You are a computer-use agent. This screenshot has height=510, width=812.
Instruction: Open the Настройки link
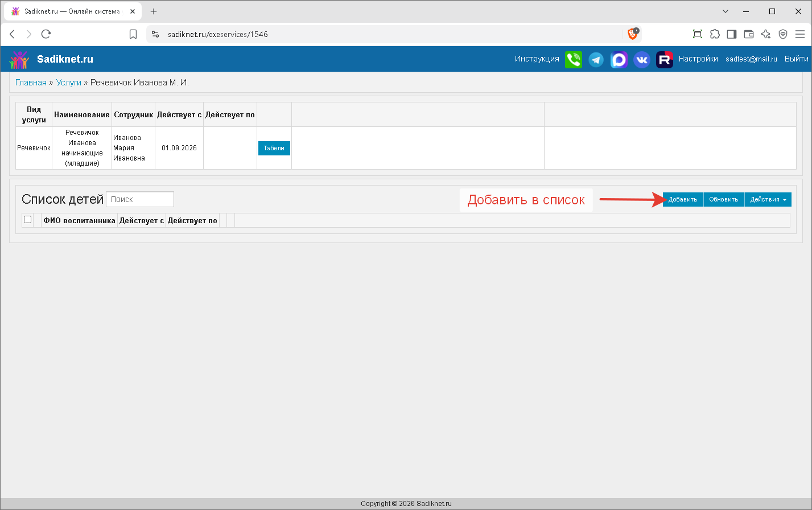698,59
